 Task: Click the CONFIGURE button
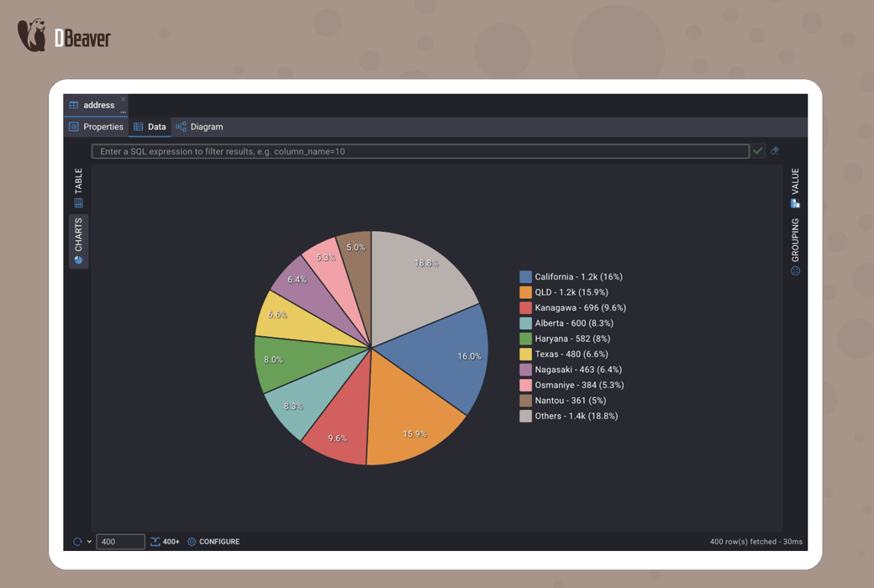(x=213, y=542)
